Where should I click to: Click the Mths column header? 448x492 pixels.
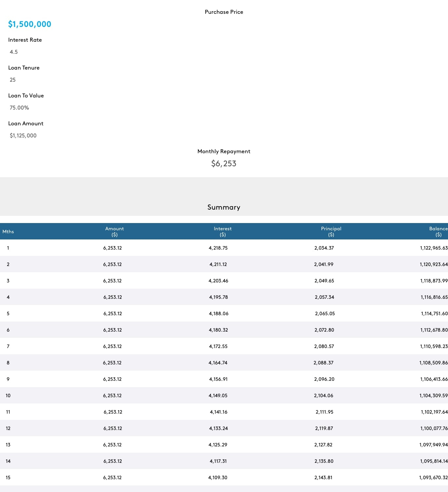(8, 232)
